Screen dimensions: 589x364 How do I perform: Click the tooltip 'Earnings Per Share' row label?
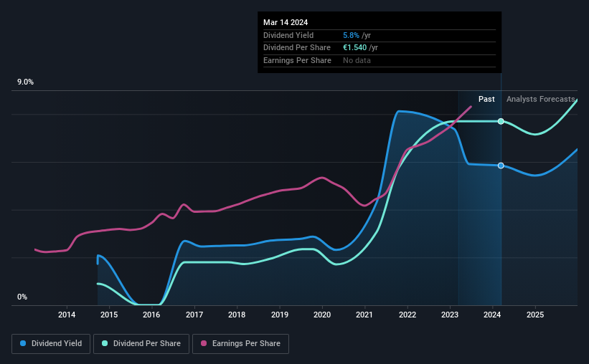coord(297,60)
